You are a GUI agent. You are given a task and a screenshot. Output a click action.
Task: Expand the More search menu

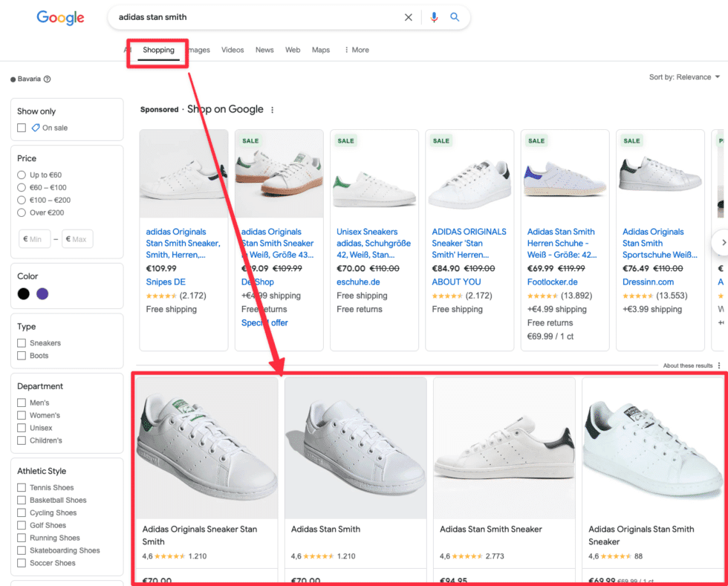(357, 50)
